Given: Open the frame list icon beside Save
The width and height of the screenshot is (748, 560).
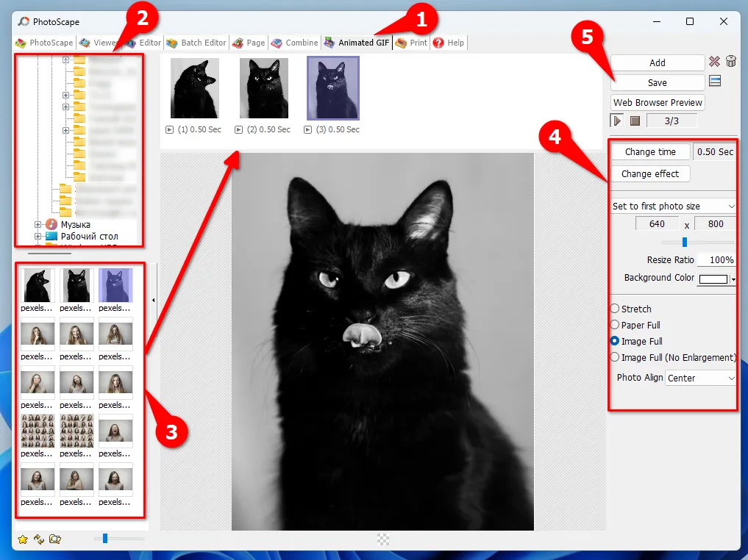Looking at the screenshot, I should (716, 82).
